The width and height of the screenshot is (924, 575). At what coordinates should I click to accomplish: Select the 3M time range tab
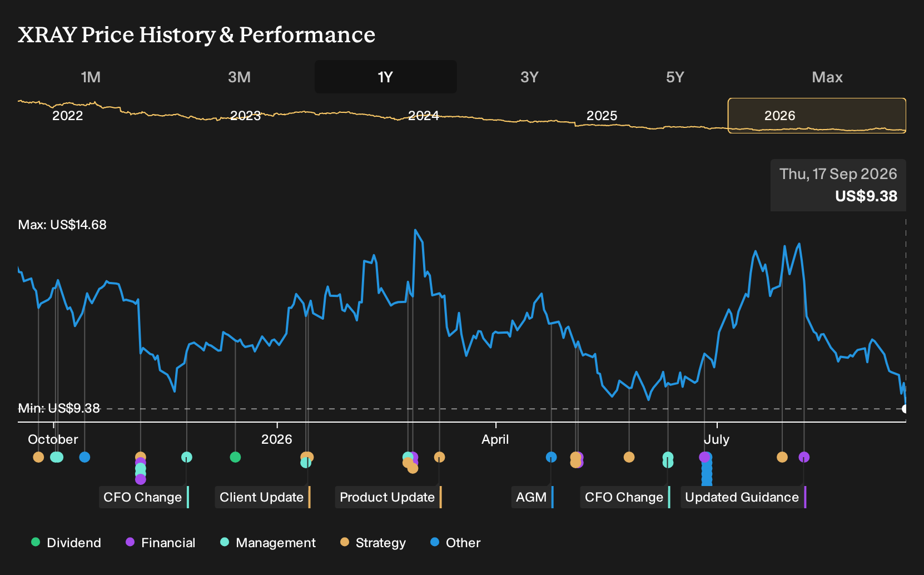pos(239,77)
